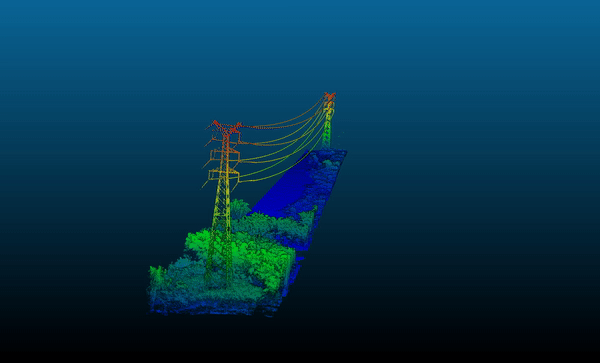Click the red top of the near transmission tower
The width and height of the screenshot is (600, 363).
tap(225, 128)
